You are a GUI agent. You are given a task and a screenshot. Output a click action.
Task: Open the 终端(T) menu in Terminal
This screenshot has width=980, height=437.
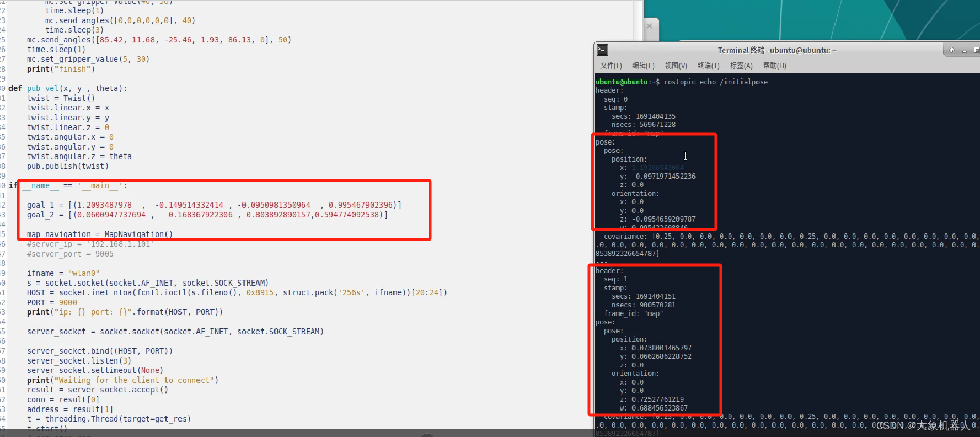point(709,66)
